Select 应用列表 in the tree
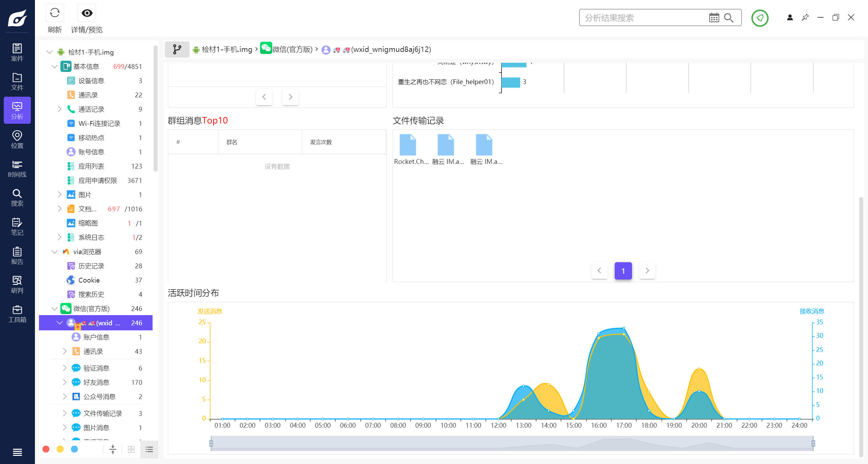Image resolution: width=868 pixels, height=464 pixels. 91,166
